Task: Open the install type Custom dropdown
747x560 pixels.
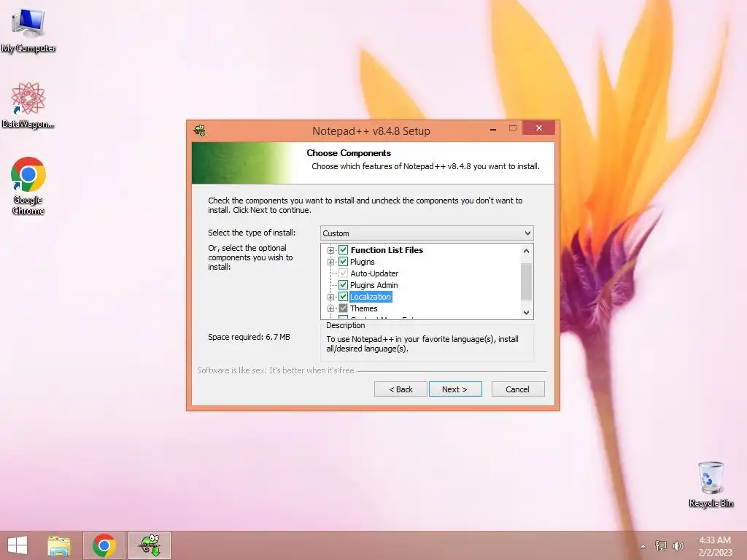Action: click(427, 233)
